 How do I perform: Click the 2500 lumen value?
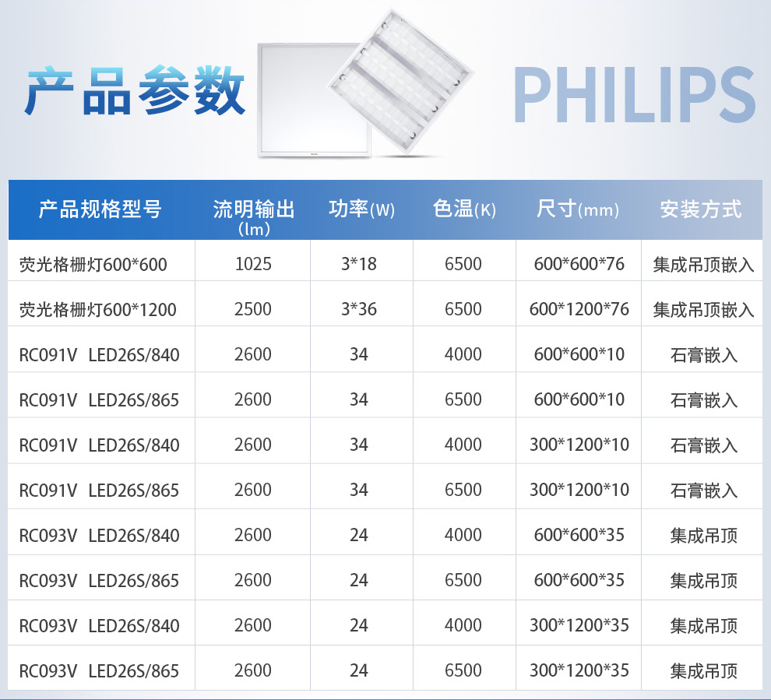coord(253,309)
